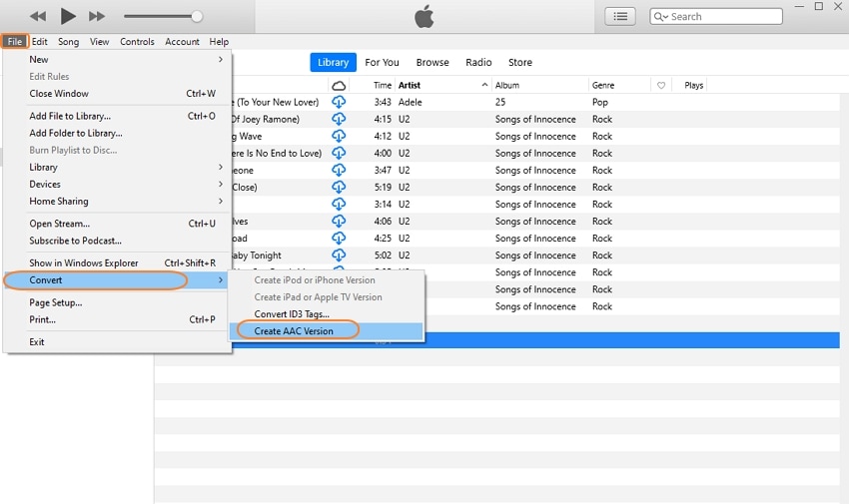Click the fast forward button
This screenshot has width=849, height=504.
tap(97, 16)
